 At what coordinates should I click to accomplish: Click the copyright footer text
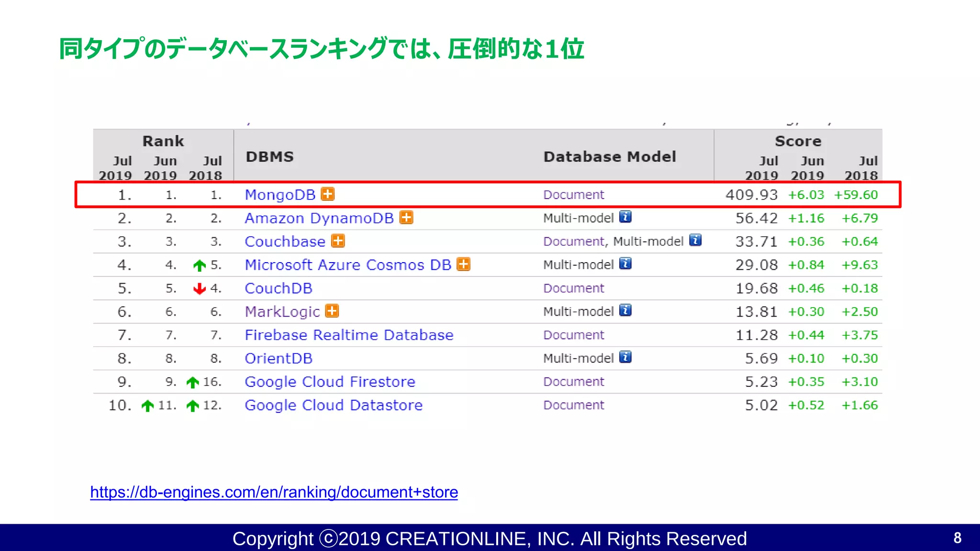tap(490, 539)
